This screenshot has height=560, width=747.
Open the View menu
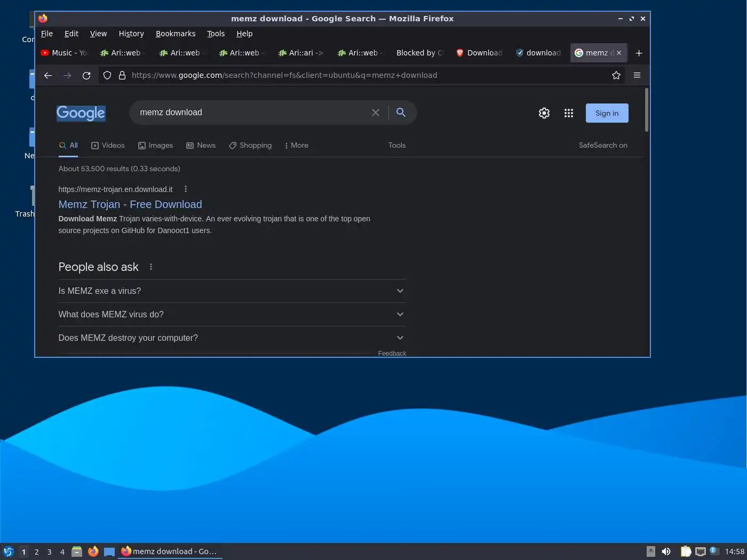point(98,34)
